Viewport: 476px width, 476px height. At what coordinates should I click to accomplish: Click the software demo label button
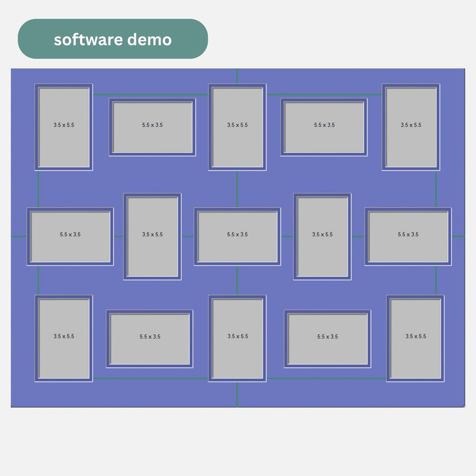[x=113, y=39]
